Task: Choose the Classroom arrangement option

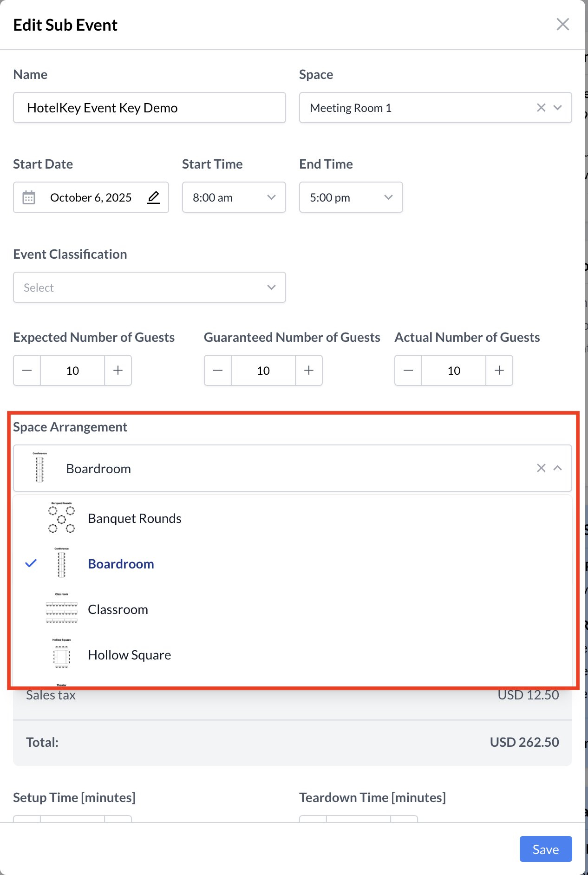Action: (x=118, y=609)
